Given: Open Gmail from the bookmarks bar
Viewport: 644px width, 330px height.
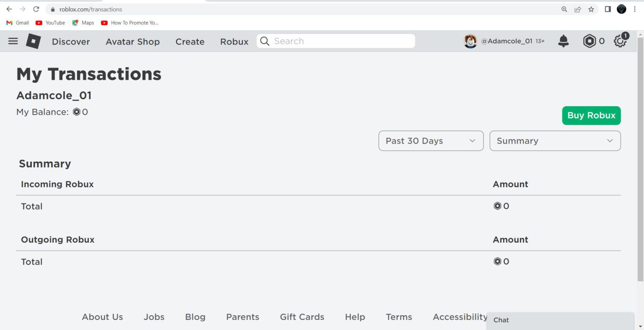Looking at the screenshot, I should coord(17,23).
